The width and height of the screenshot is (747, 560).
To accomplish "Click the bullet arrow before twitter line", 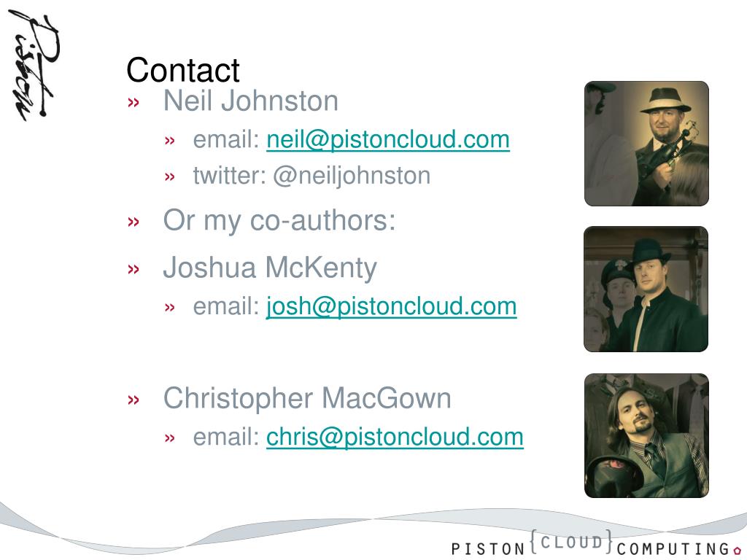I will (x=169, y=177).
